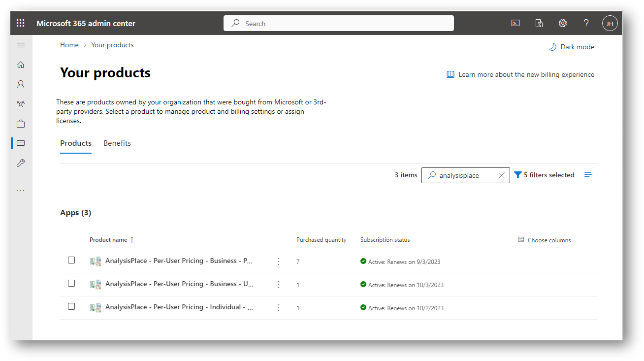Open the mobile app icon in header
Image resolution: width=644 pixels, height=361 pixels.
[539, 23]
